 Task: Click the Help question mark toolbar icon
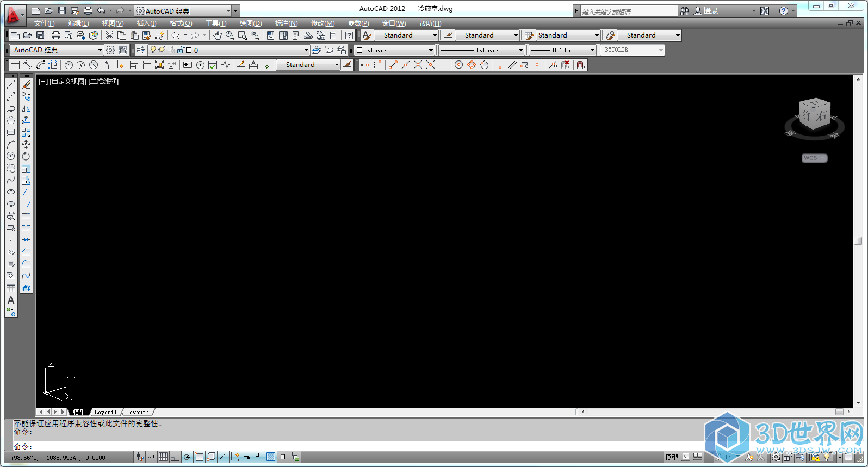click(349, 35)
